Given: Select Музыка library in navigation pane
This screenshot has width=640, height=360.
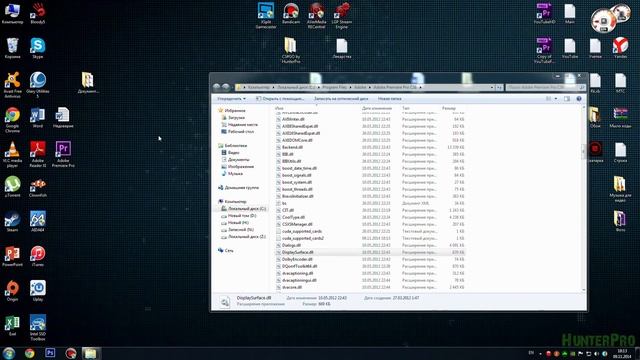Looking at the screenshot, I should click(235, 174).
